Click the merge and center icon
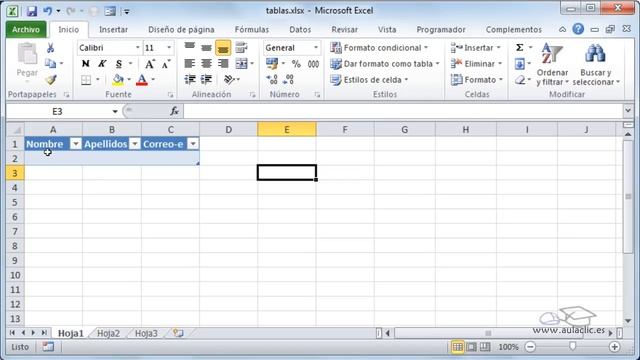This screenshot has height=360, width=640. (x=241, y=64)
